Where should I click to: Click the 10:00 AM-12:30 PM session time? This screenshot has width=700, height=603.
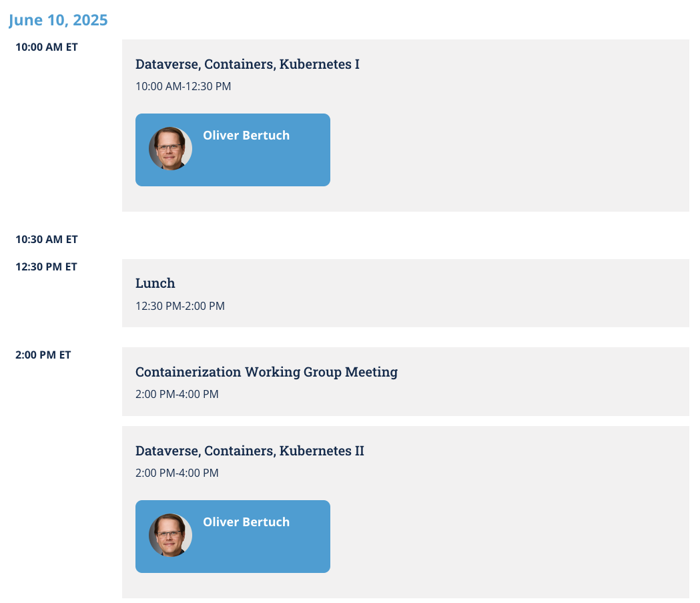tap(183, 86)
